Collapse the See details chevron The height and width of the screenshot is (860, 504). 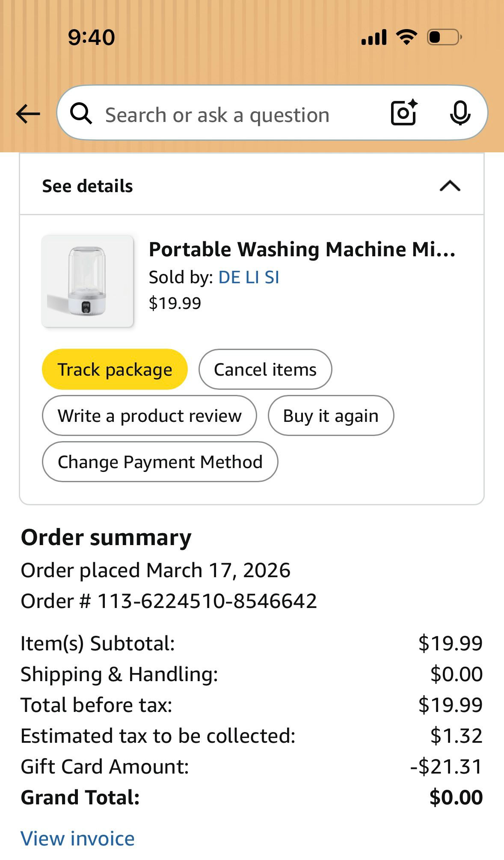point(450,186)
